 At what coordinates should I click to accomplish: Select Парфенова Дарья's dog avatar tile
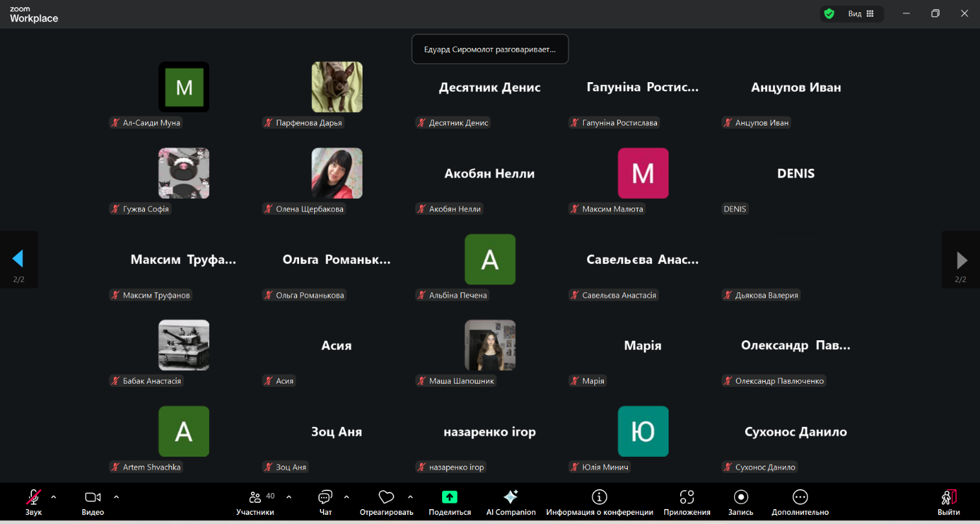click(337, 87)
